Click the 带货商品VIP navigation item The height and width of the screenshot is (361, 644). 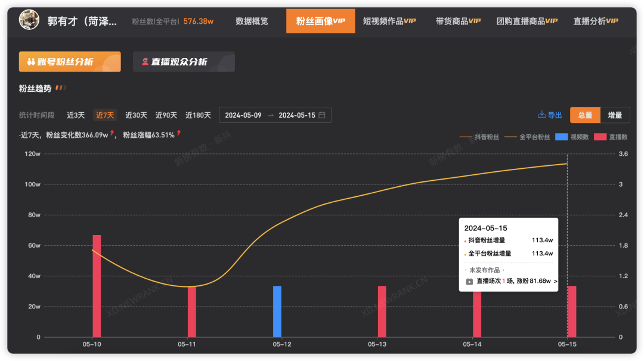(x=458, y=20)
